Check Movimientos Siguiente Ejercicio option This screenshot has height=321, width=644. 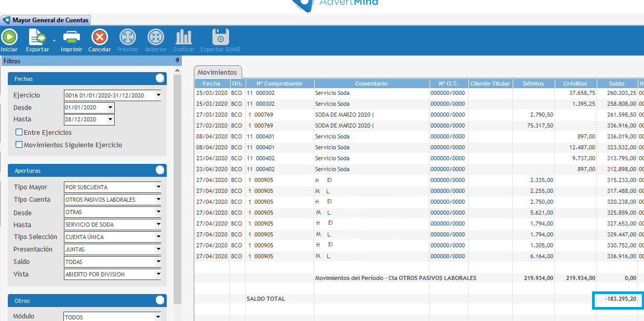(x=19, y=145)
